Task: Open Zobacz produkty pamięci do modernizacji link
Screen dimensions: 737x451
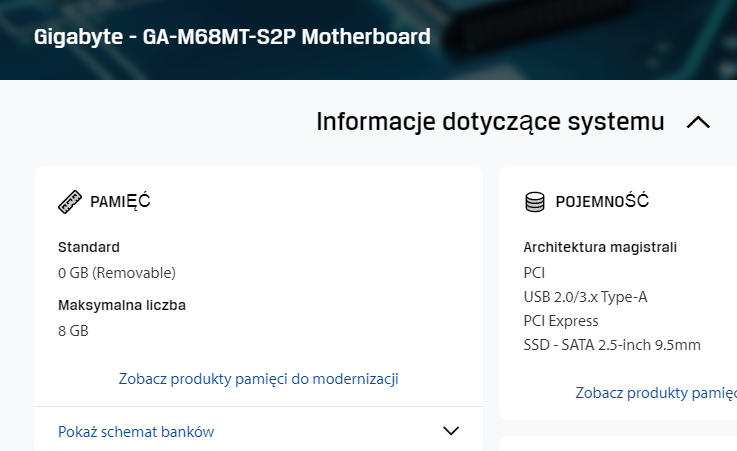Action: (x=259, y=379)
